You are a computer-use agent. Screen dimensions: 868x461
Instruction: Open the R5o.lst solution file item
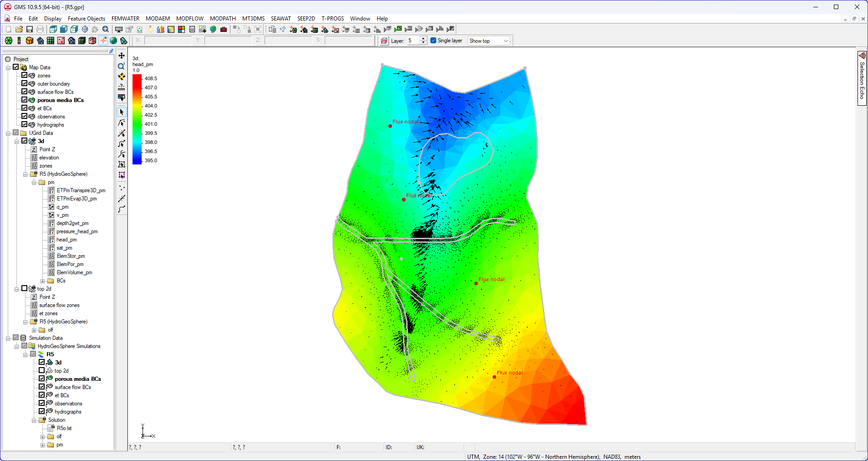[x=64, y=428]
